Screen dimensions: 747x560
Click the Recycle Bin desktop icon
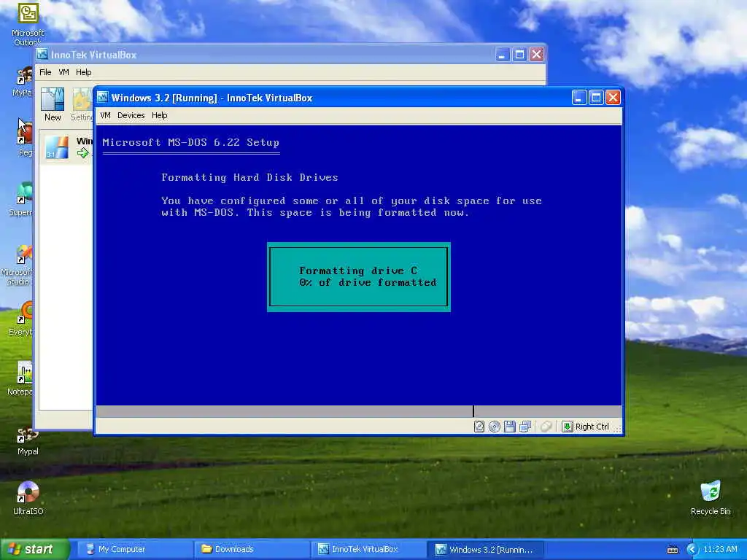coord(711,498)
